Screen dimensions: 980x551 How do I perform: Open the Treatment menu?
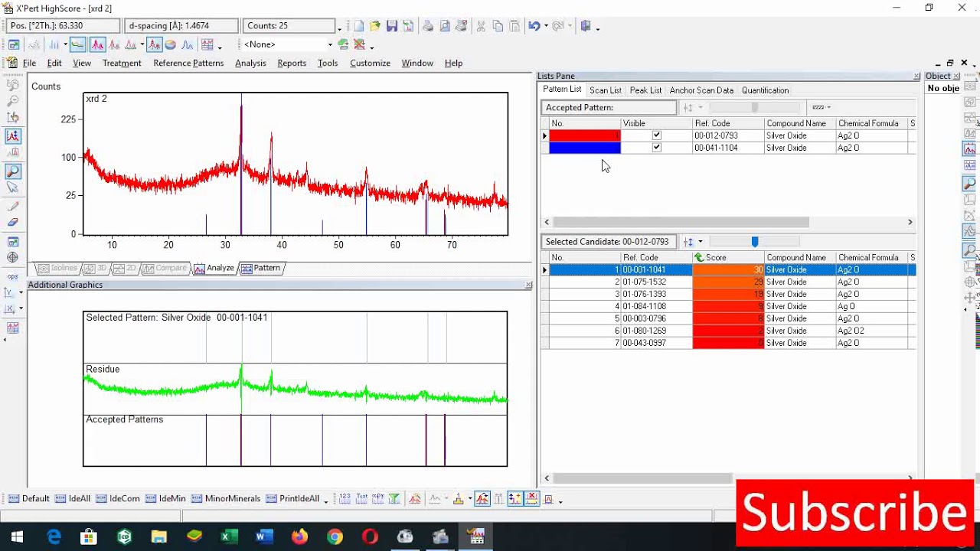[122, 64]
